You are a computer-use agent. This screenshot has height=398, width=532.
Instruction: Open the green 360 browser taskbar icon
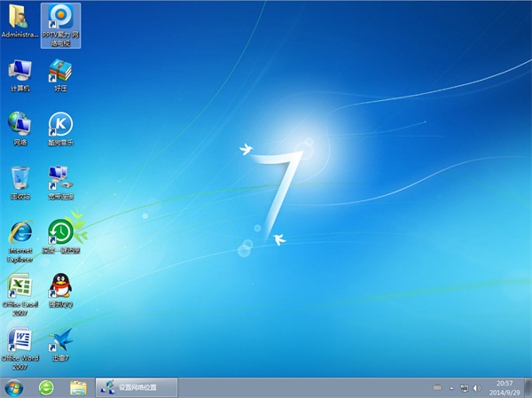coord(46,388)
